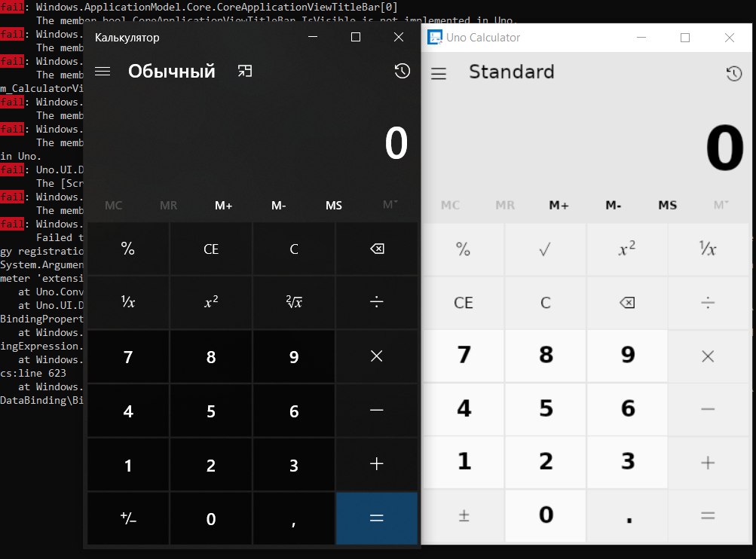Screen dimensions: 756x559
Task: Click C clear in Калькулятор window
Action: point(294,249)
